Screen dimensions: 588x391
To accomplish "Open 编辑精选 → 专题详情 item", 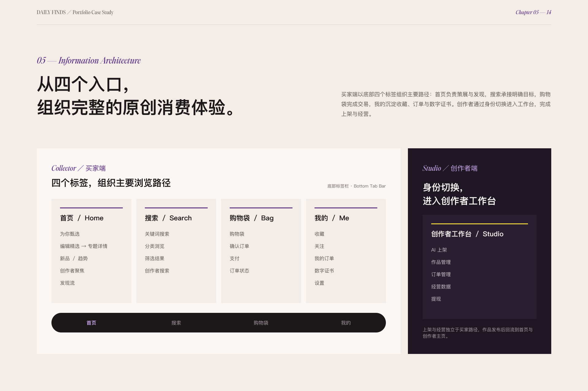I will [84, 246].
